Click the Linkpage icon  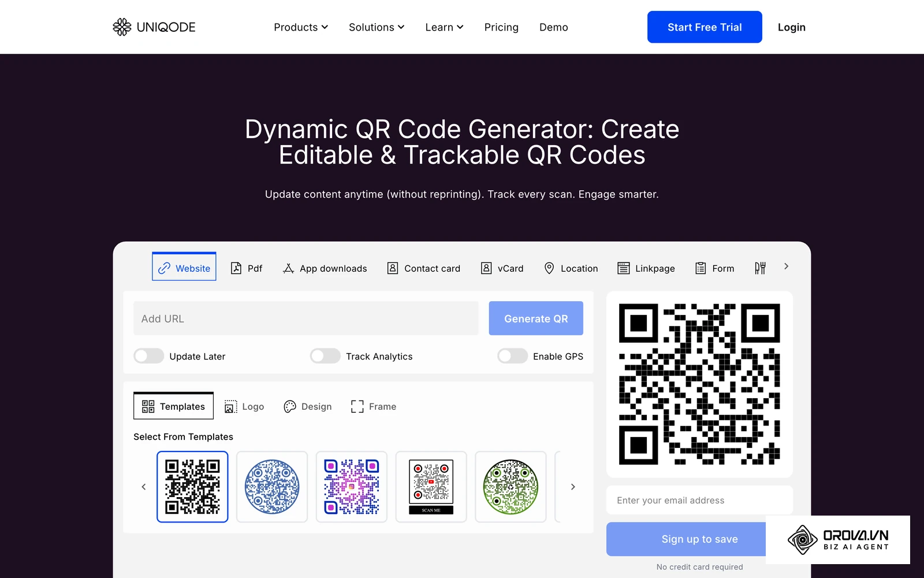[624, 268]
